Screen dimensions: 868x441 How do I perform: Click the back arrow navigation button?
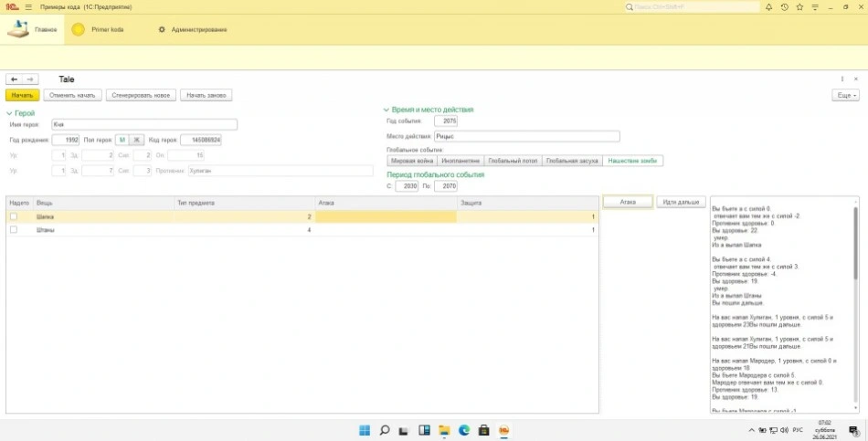[14, 79]
